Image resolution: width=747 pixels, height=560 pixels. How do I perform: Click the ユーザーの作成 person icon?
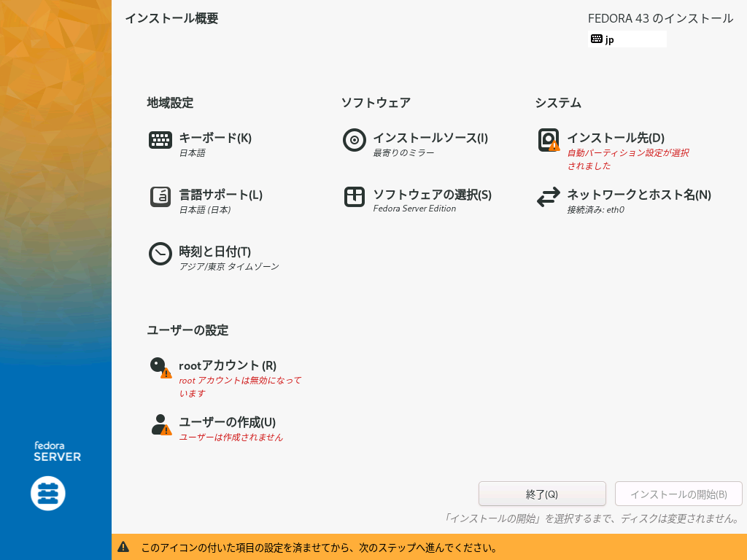pyautogui.click(x=160, y=424)
